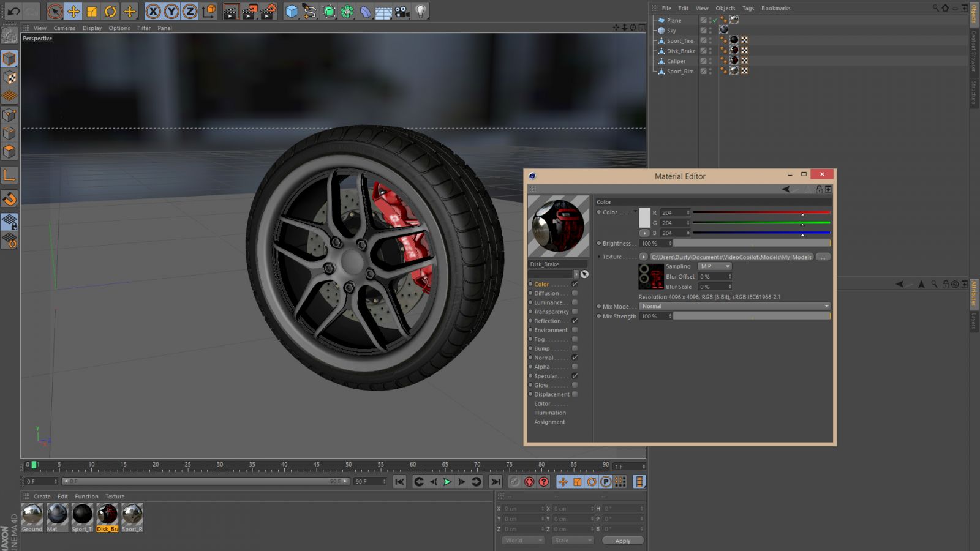This screenshot has width=980, height=551.
Task: Select the Move tool in top toolbar
Action: click(73, 11)
